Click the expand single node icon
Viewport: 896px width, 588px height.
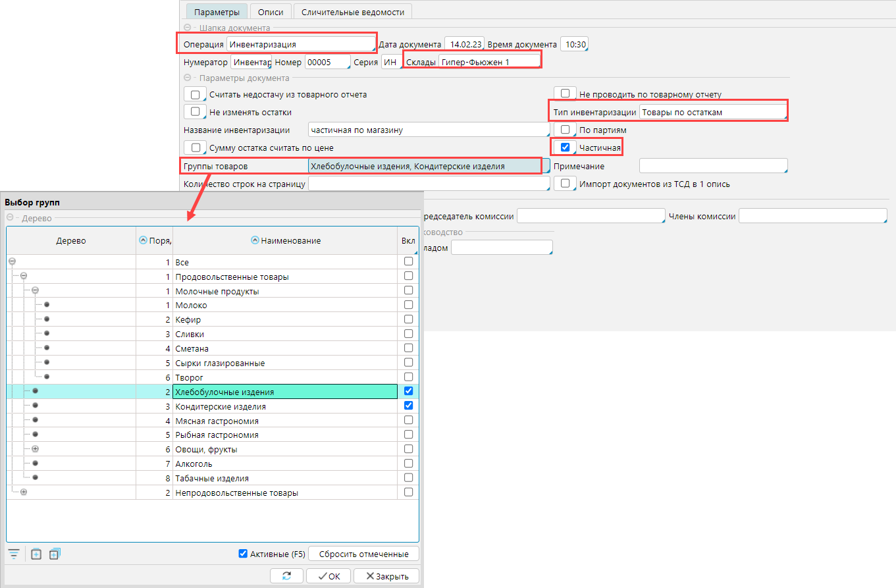tap(36, 554)
